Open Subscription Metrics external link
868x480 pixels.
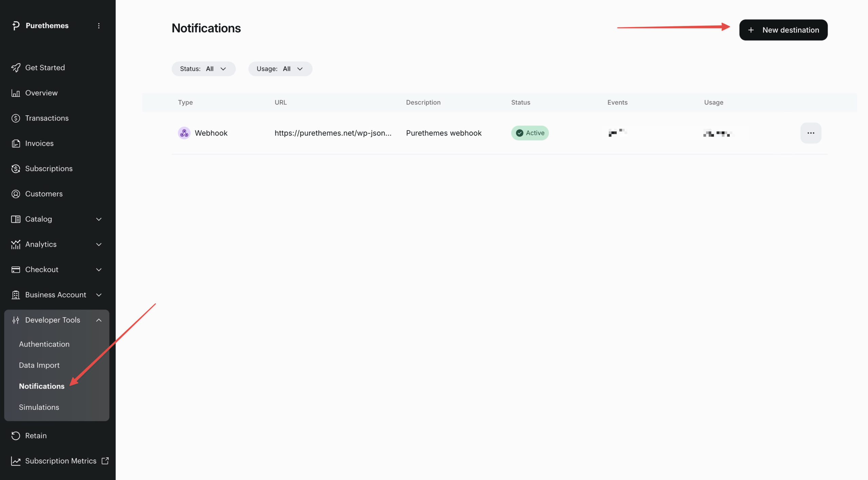tap(61, 461)
